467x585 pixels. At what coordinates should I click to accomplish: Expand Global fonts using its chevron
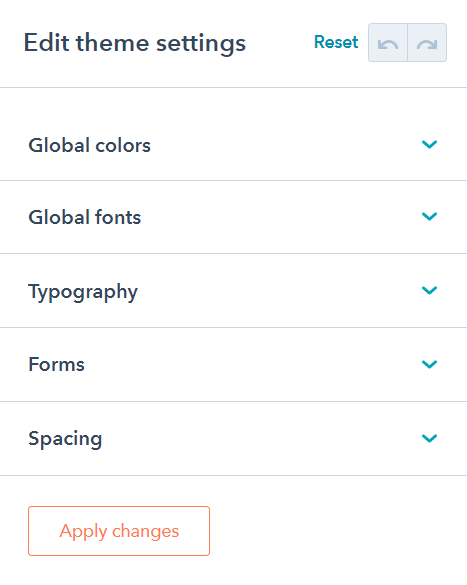click(x=429, y=216)
